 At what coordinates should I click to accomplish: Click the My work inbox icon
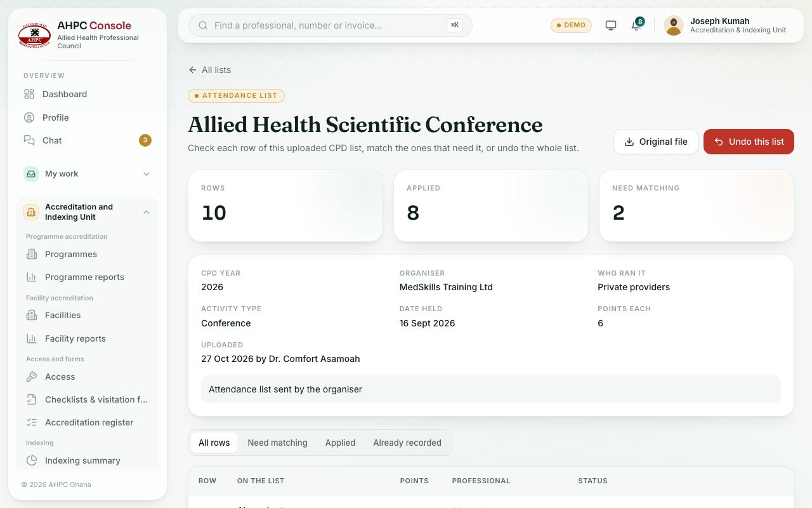(x=31, y=174)
